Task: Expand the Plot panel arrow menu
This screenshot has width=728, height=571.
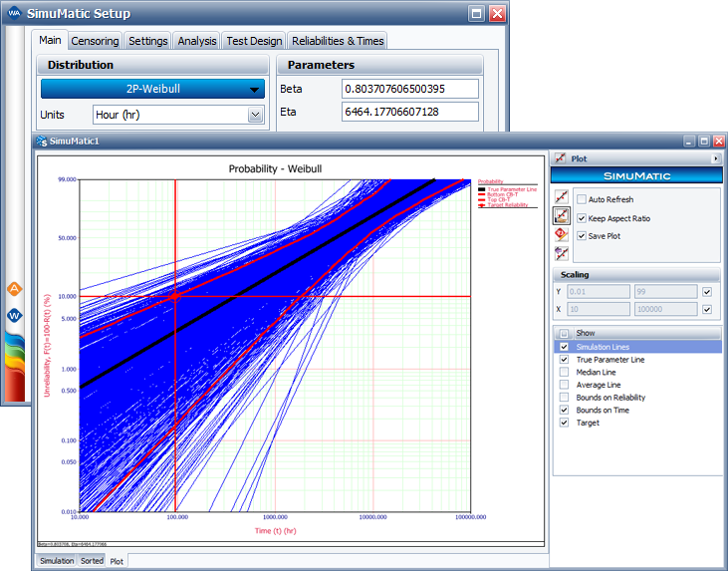Action: pyautogui.click(x=715, y=158)
